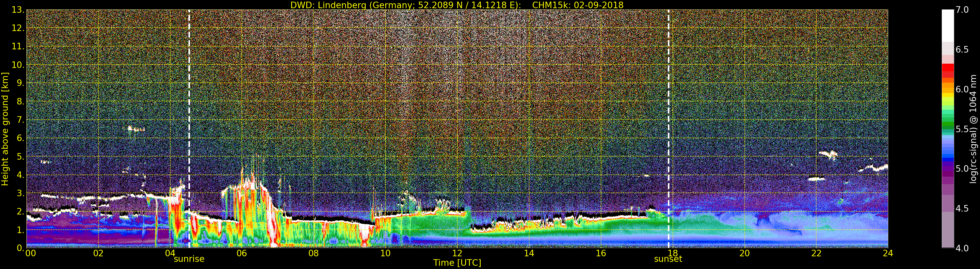Click the time axis tick label "02"

click(98, 253)
